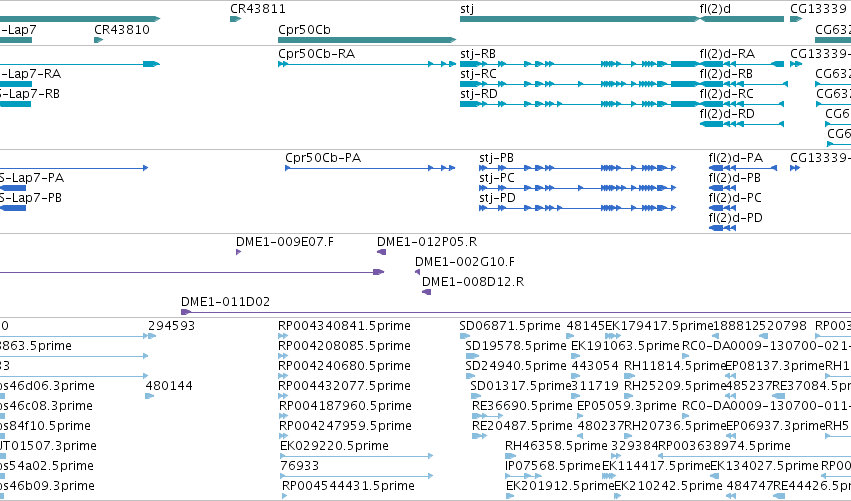Open the EK201912.5prime EST label
851x501 pixels.
click(x=560, y=486)
